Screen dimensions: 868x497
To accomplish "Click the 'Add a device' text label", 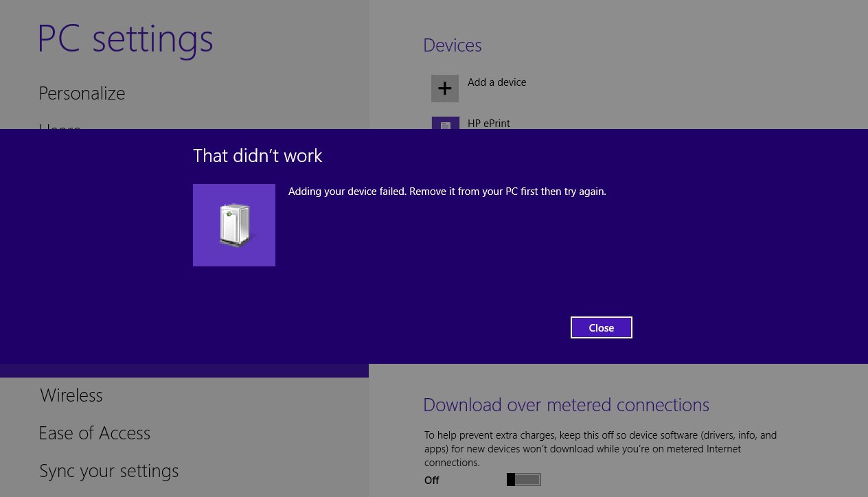I will coord(496,82).
